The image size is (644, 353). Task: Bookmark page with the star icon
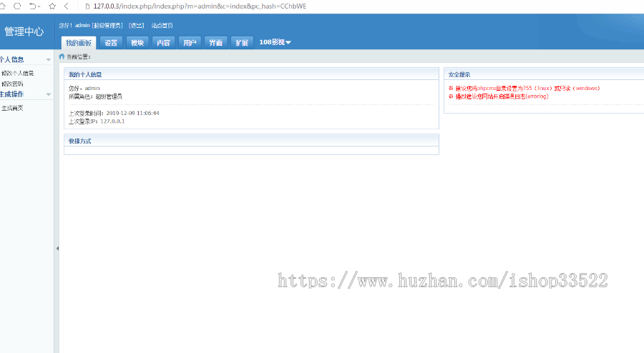click(x=52, y=6)
